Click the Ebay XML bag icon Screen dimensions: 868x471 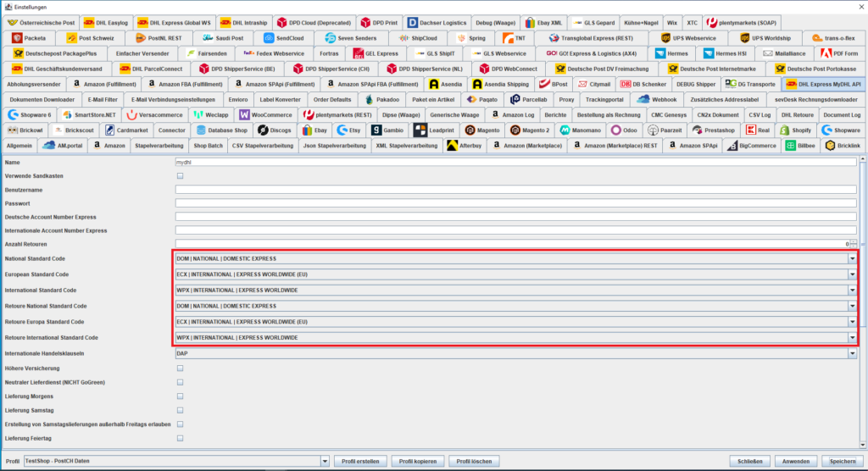pos(530,23)
